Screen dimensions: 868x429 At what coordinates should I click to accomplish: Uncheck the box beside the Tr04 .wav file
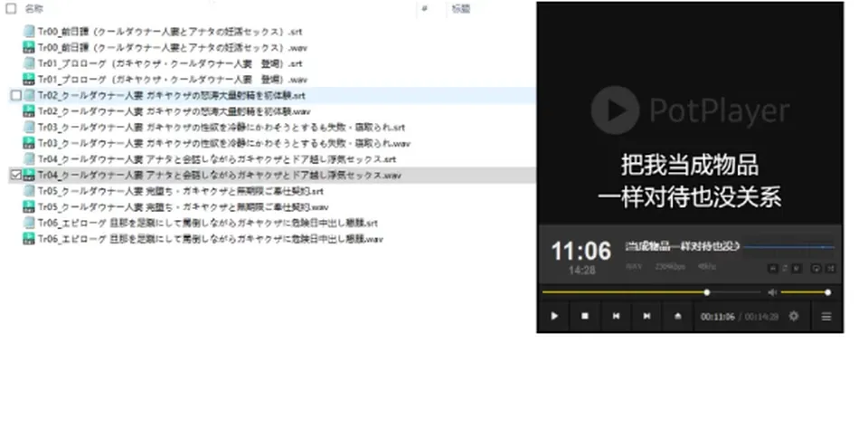click(x=16, y=176)
